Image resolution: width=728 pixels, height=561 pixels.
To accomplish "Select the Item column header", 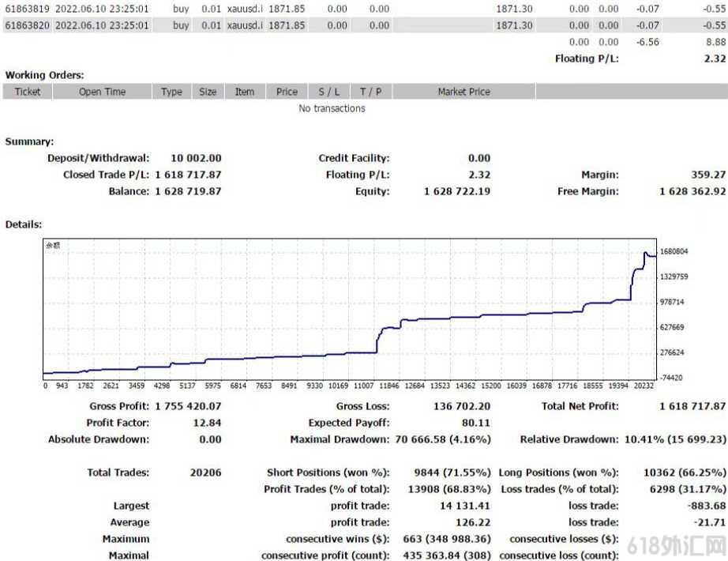I will [x=245, y=92].
